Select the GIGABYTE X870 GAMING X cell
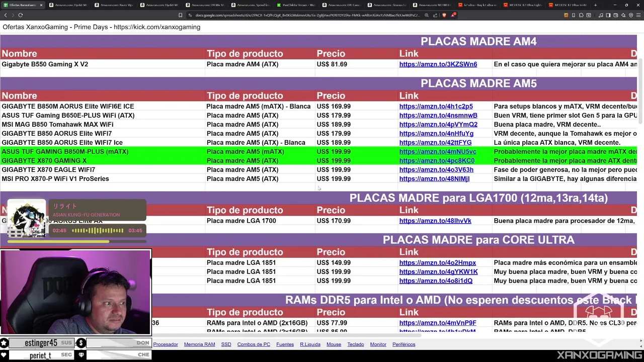 coord(103,161)
